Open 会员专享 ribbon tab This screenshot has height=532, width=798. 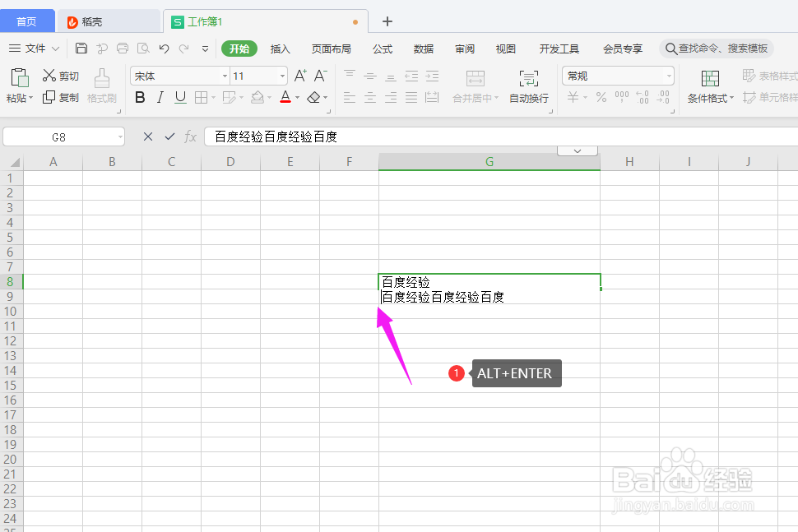coord(623,49)
